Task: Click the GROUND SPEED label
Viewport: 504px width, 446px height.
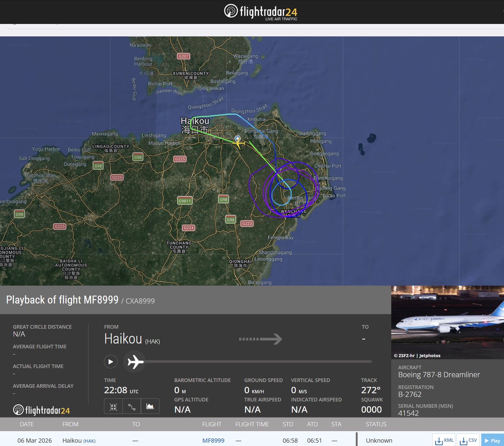Action: 263,380
